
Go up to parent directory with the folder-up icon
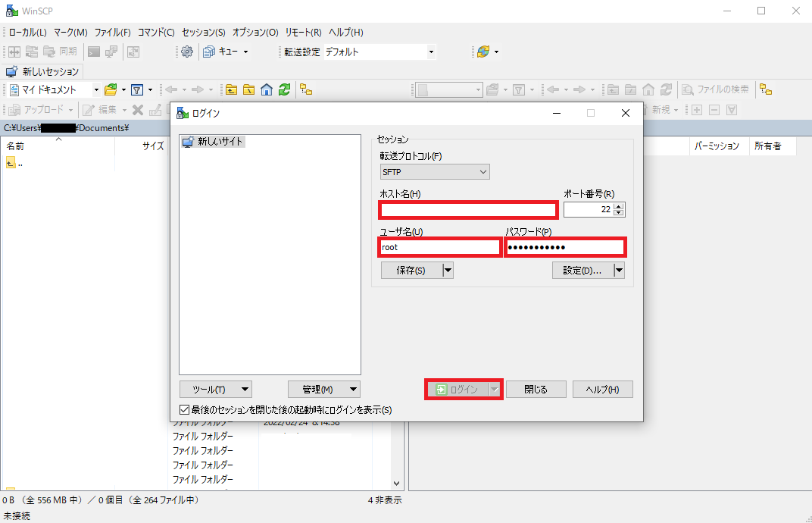[231, 89]
